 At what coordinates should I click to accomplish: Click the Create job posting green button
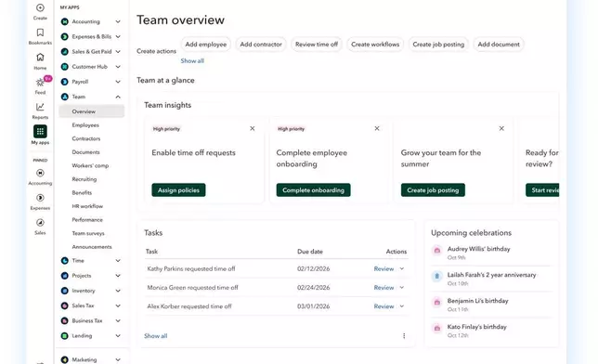click(433, 190)
